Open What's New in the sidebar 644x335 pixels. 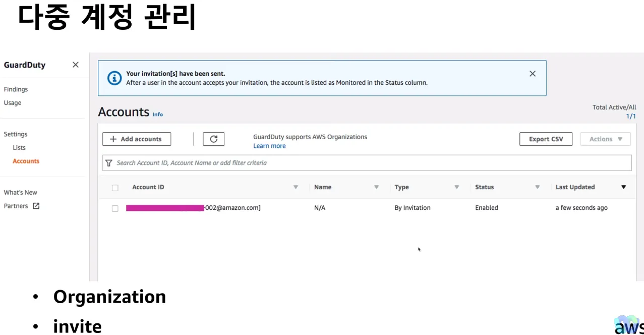(21, 192)
